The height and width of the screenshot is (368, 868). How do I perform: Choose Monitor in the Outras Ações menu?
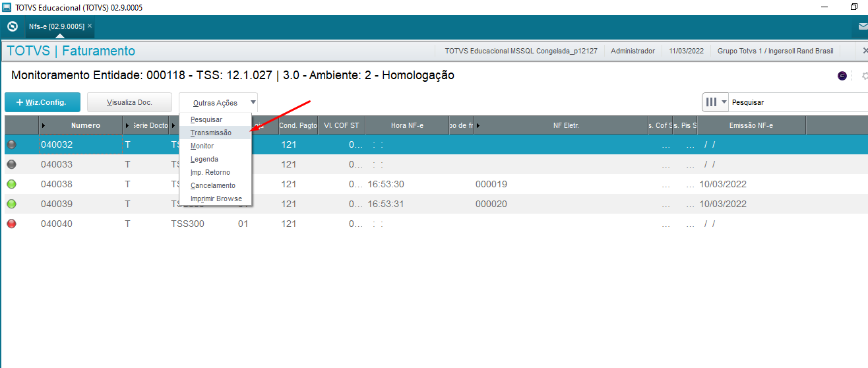click(202, 146)
